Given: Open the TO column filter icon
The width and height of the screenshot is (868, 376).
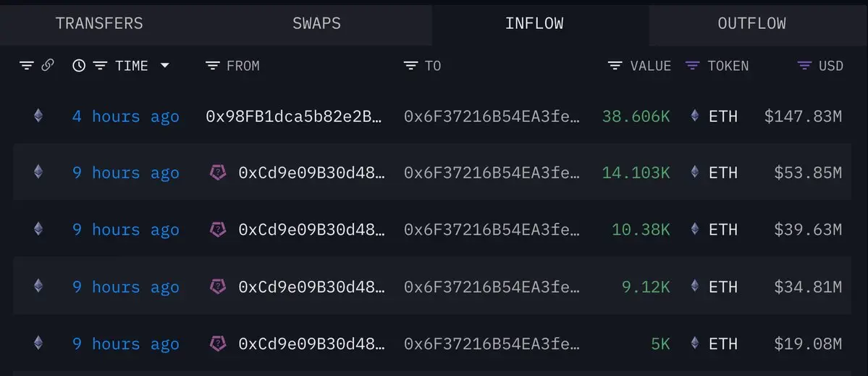Looking at the screenshot, I should (x=410, y=66).
